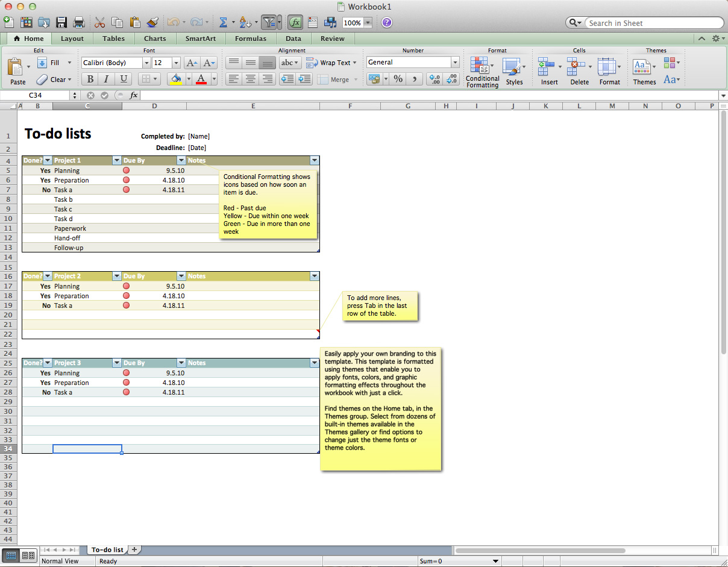Click the AutoSum sigma icon
Viewport: 728px width, 567px height.
click(223, 23)
